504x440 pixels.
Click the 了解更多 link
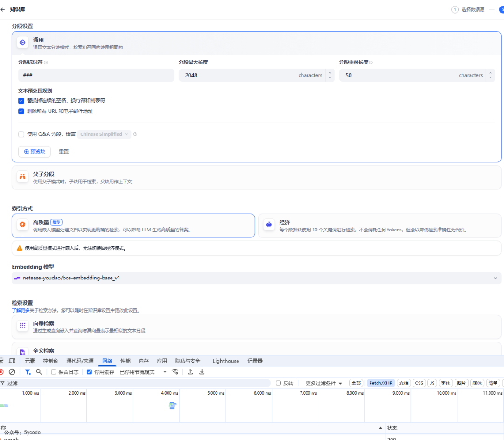point(21,310)
